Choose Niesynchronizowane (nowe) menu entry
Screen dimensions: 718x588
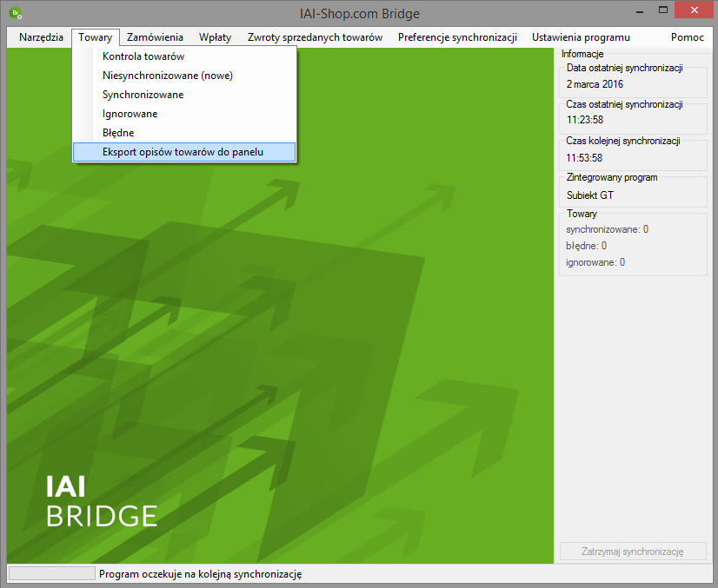[x=167, y=76]
